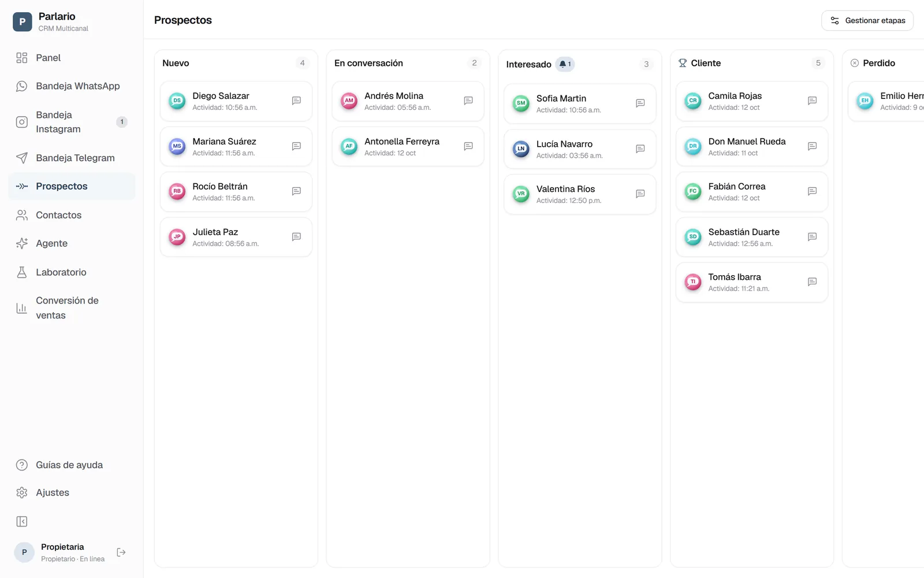The height and width of the screenshot is (578, 924).
Task: Open chat icon on Don Manuel Rueda card
Action: click(x=812, y=146)
